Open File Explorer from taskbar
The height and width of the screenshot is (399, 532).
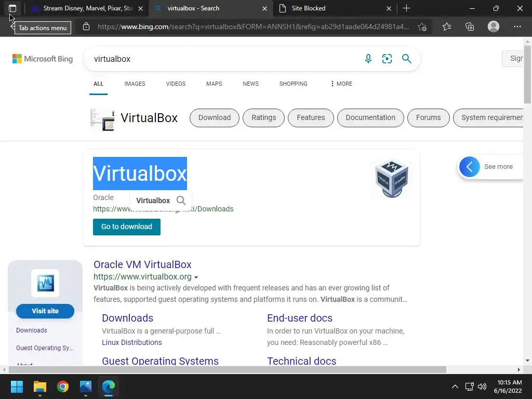click(x=39, y=387)
